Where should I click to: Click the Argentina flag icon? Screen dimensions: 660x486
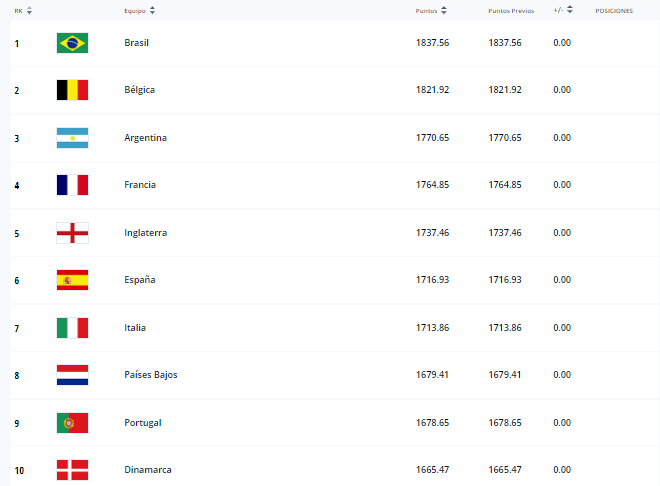coord(72,138)
